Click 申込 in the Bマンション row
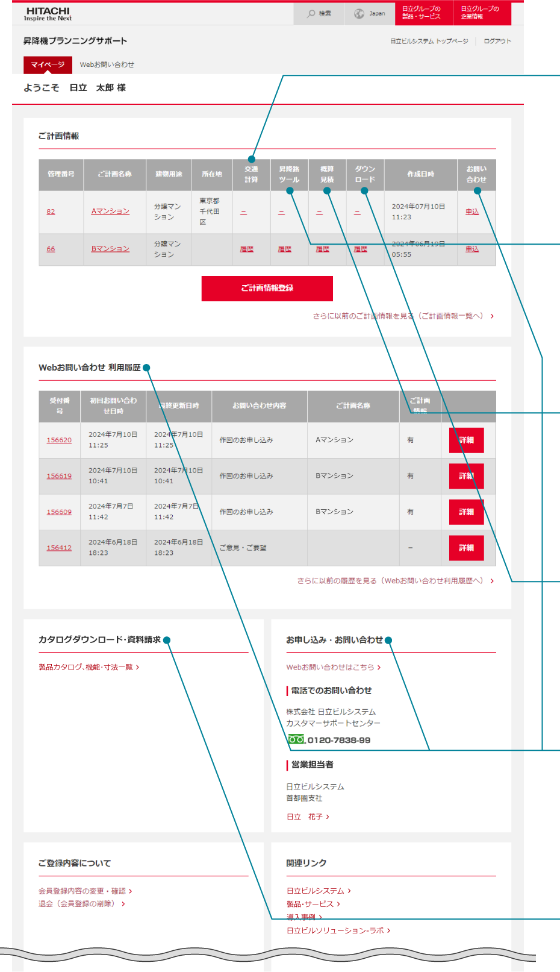The height and width of the screenshot is (972, 560). pyautogui.click(x=472, y=249)
